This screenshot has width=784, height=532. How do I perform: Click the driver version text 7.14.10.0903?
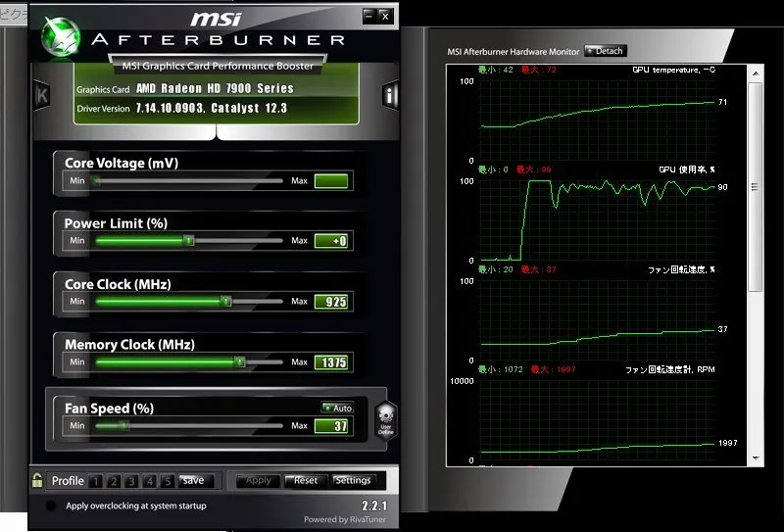170,108
